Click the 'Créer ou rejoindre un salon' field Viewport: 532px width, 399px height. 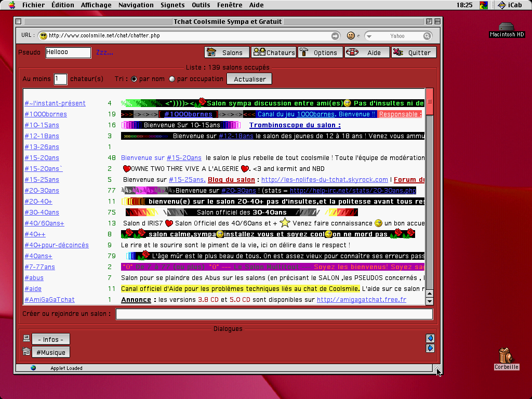274,314
